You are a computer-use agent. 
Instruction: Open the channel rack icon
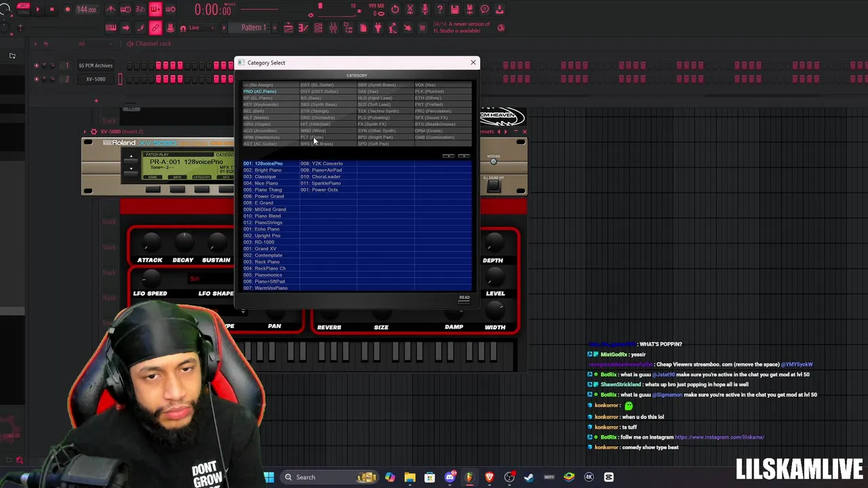point(319,27)
